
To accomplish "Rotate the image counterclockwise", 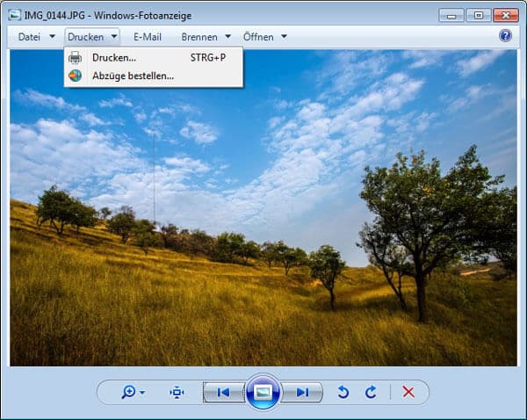I will 343,392.
